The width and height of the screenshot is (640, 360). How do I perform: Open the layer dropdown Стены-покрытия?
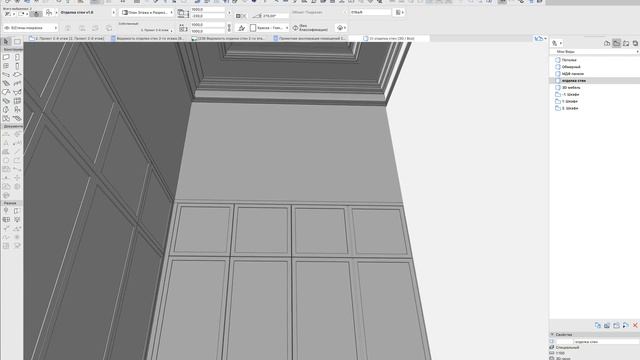tap(30, 28)
